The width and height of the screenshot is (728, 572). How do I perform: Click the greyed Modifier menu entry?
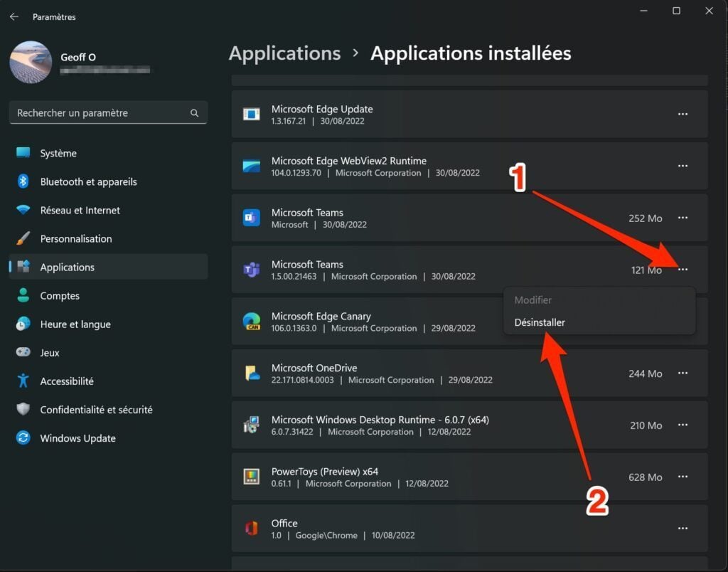tap(599, 300)
